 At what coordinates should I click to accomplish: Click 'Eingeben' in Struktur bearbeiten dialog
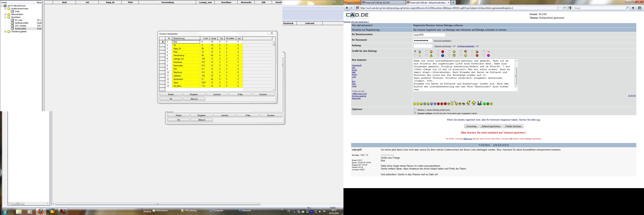tap(194, 94)
